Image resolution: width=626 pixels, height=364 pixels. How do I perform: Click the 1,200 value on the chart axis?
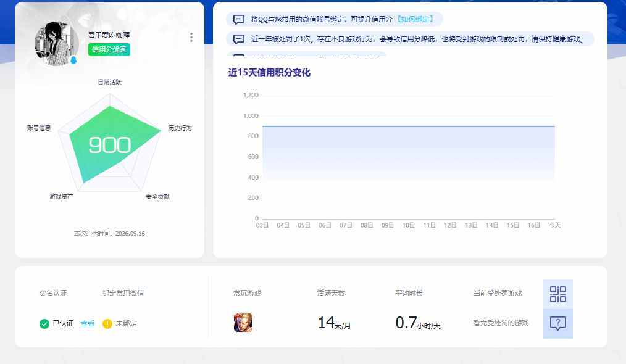[251, 95]
